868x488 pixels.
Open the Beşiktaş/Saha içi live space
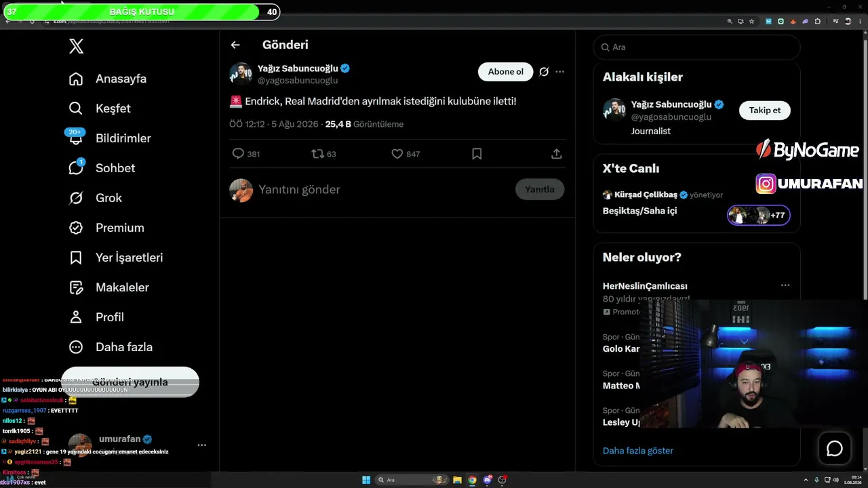pos(639,211)
